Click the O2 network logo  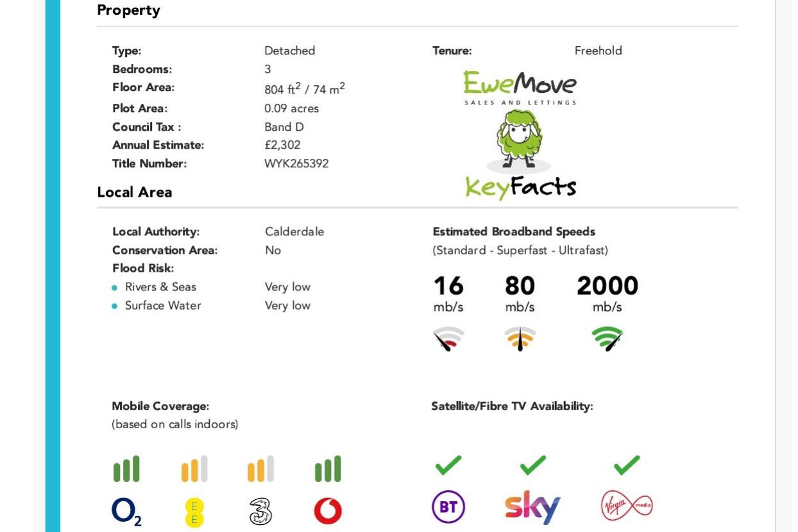pyautogui.click(x=126, y=511)
